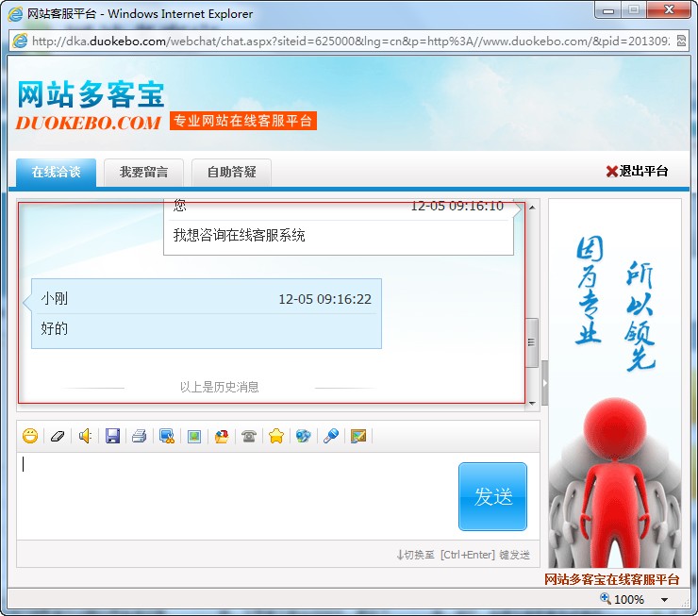Click the globe language icon

[303, 436]
